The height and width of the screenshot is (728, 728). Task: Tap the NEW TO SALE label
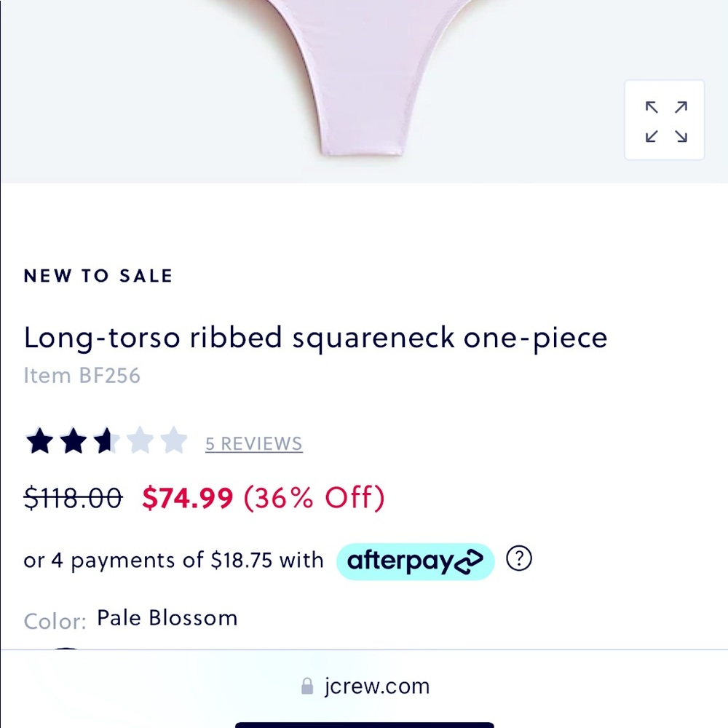[98, 276]
